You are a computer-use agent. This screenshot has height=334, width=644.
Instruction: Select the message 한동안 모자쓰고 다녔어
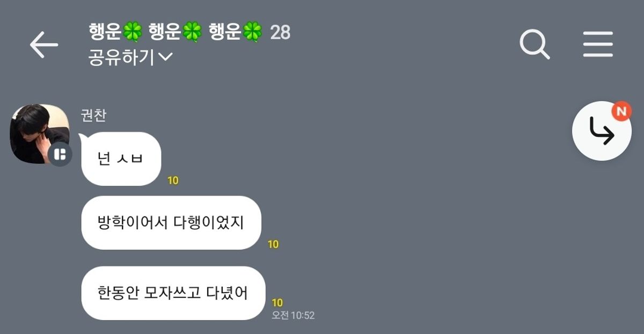tap(173, 293)
